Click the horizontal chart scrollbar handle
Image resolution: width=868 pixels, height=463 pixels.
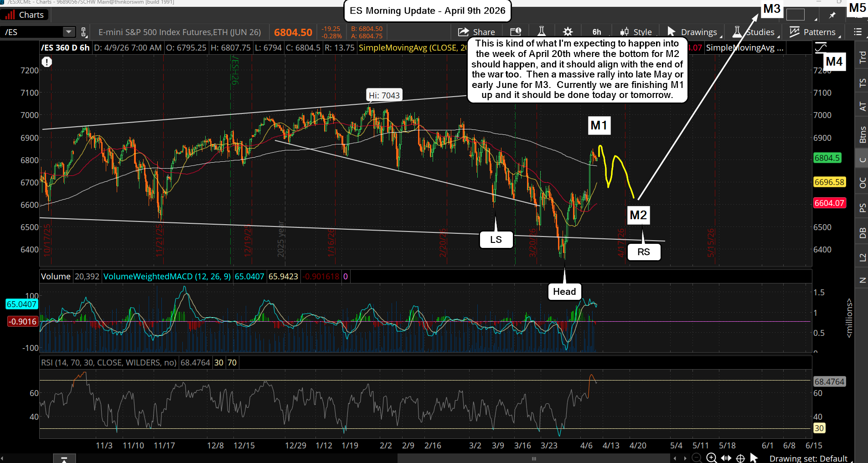click(x=534, y=458)
